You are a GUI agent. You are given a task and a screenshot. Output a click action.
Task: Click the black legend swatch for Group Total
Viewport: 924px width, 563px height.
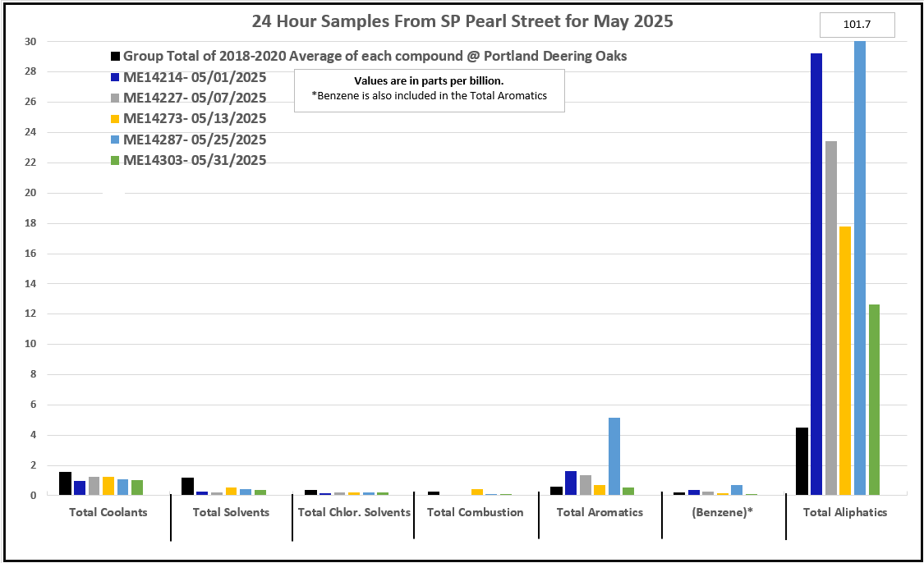pos(116,57)
